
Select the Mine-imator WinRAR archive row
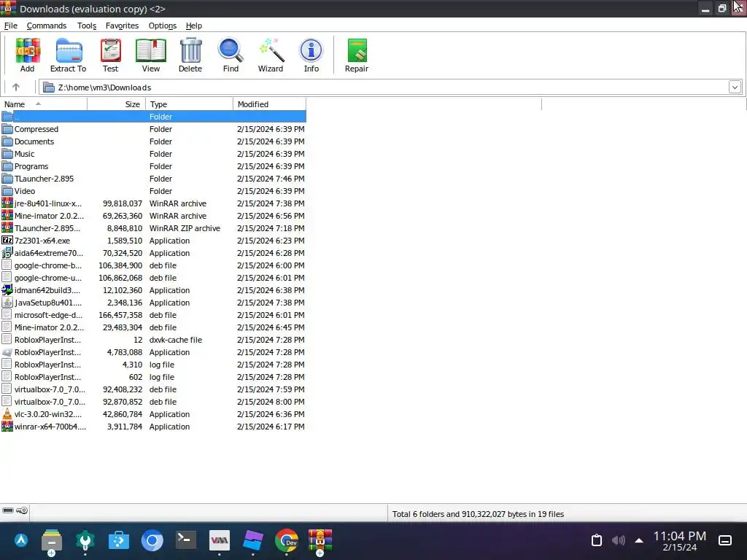coord(153,216)
